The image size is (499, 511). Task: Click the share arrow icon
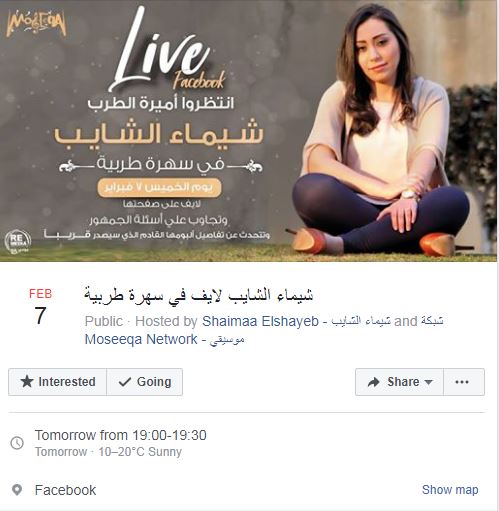click(x=373, y=382)
